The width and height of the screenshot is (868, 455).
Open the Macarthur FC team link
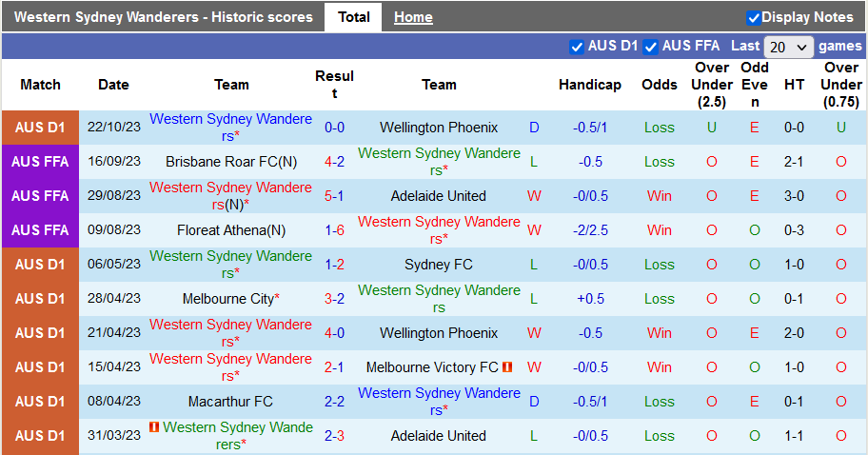coord(230,402)
